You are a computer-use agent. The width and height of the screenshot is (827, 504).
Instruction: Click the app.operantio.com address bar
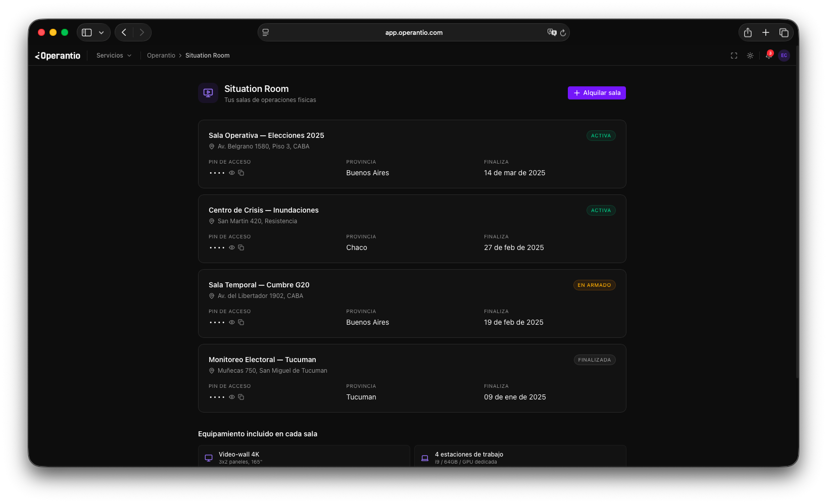pyautogui.click(x=413, y=32)
